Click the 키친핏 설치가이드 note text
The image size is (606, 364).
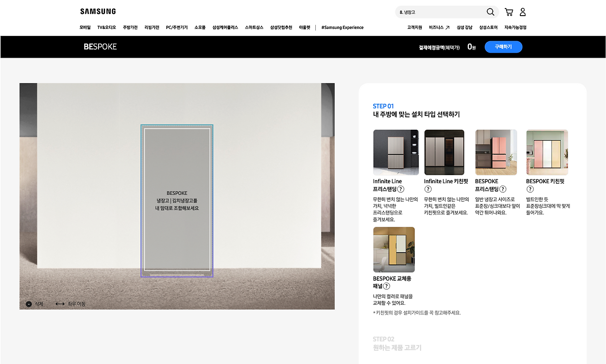(x=417, y=313)
